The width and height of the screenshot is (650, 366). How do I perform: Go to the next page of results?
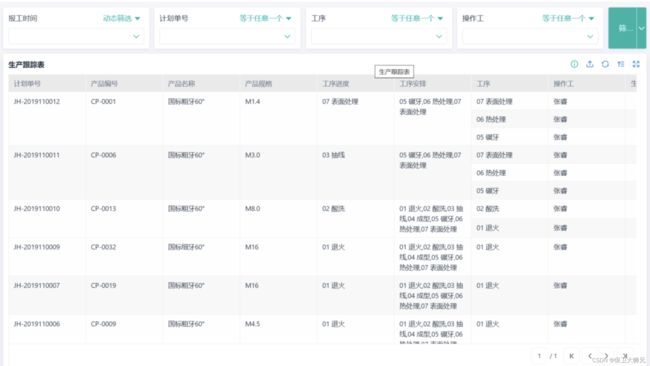(606, 356)
